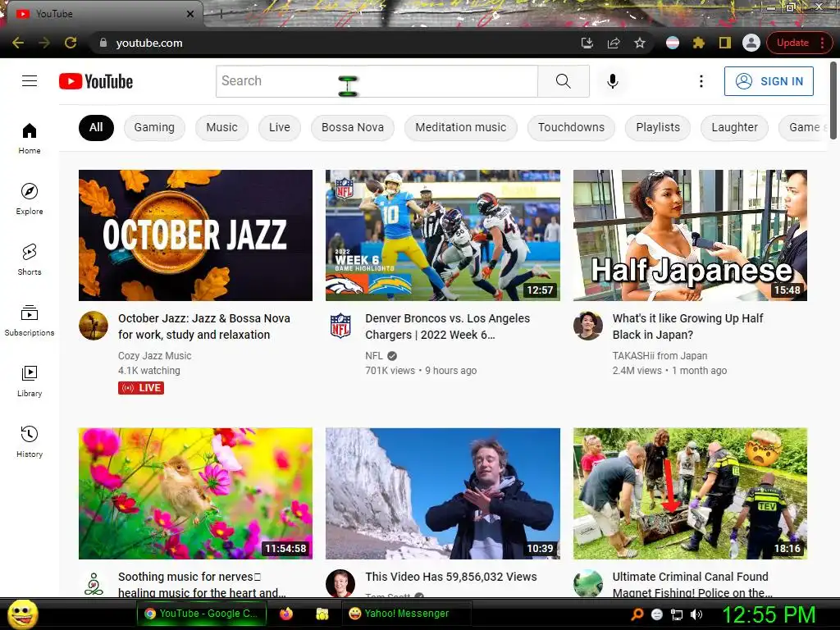Open History in sidebar
The height and width of the screenshot is (630, 840).
pyautogui.click(x=30, y=441)
